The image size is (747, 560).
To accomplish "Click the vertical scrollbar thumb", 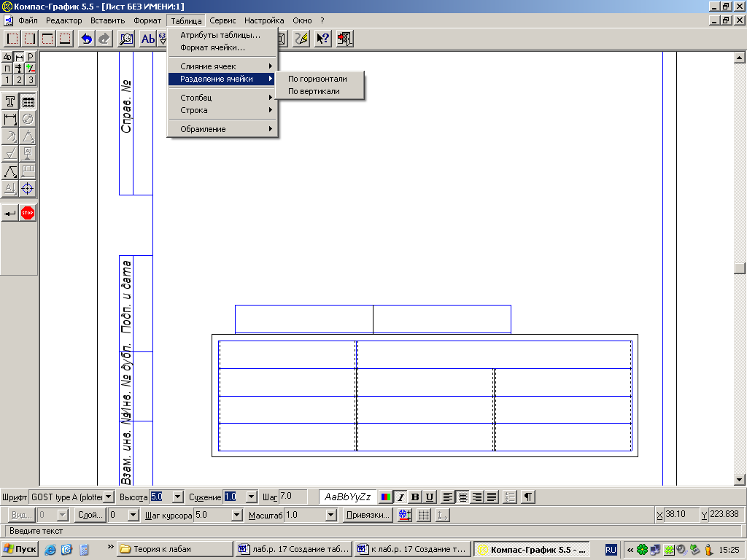I will click(740, 268).
